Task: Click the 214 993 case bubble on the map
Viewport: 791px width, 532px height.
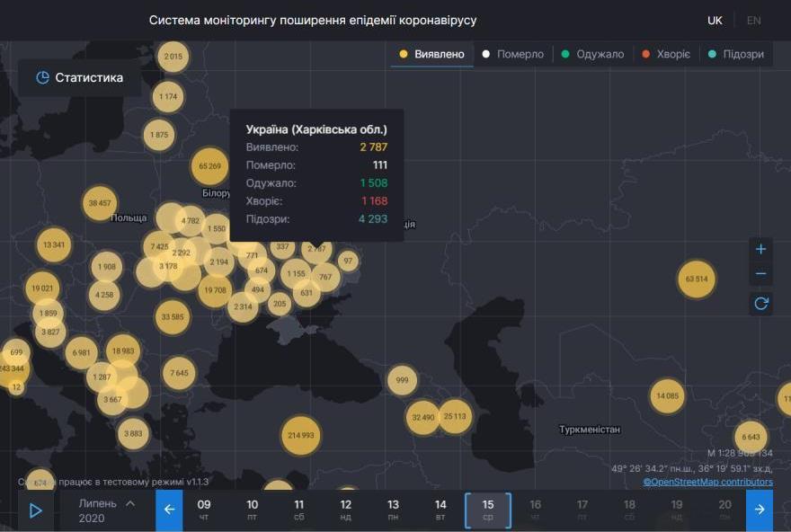Action: [300, 435]
